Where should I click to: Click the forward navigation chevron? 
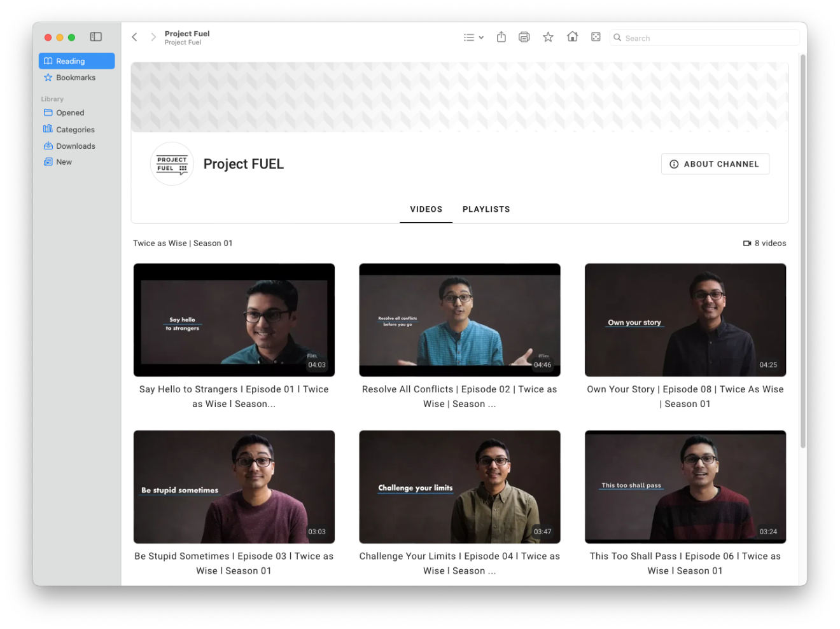(x=153, y=37)
